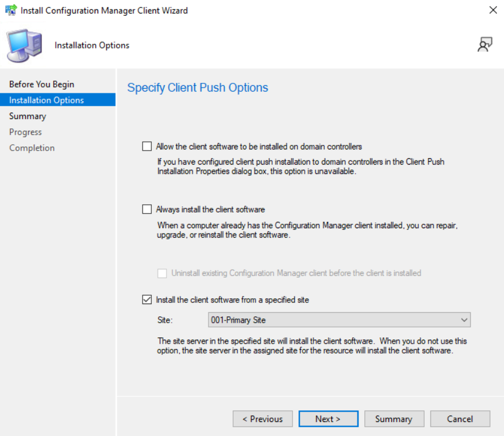Check 'Always install the client software'

coord(147,209)
